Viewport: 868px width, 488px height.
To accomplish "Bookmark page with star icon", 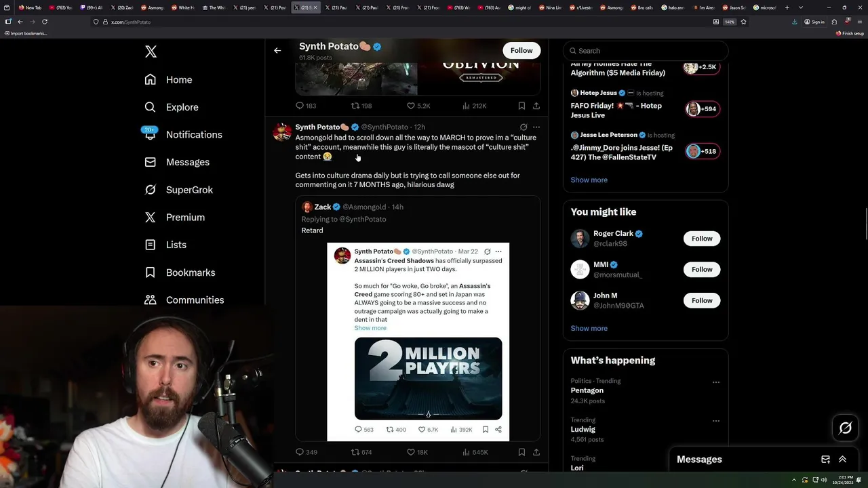I will tap(743, 22).
